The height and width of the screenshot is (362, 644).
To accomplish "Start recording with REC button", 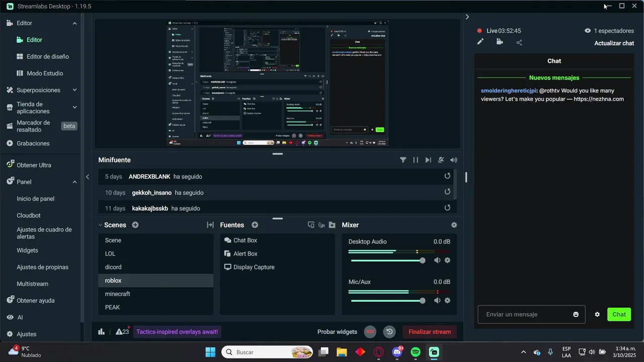I will pos(370,332).
